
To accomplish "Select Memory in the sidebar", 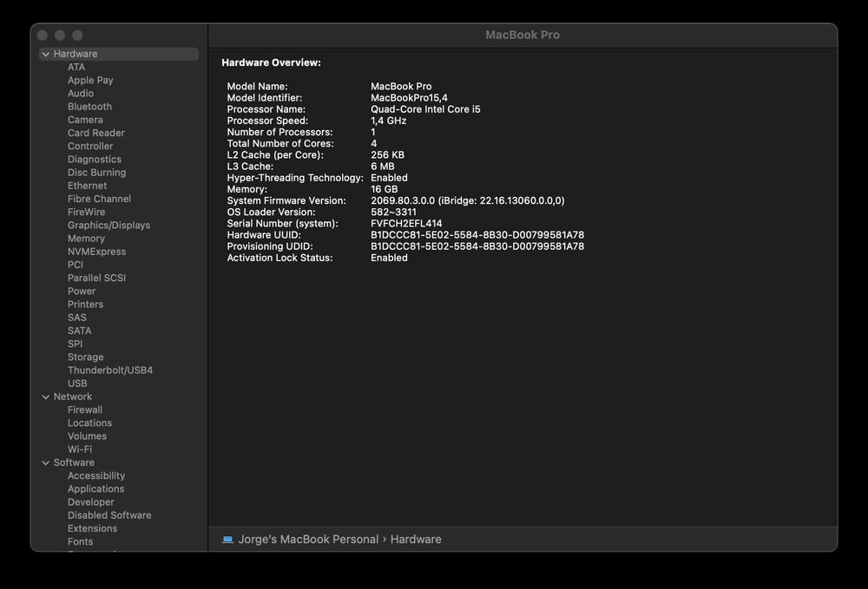I will (86, 239).
